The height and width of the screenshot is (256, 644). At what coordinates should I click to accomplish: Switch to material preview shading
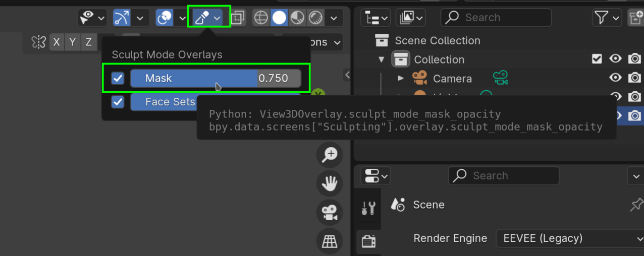pos(298,18)
